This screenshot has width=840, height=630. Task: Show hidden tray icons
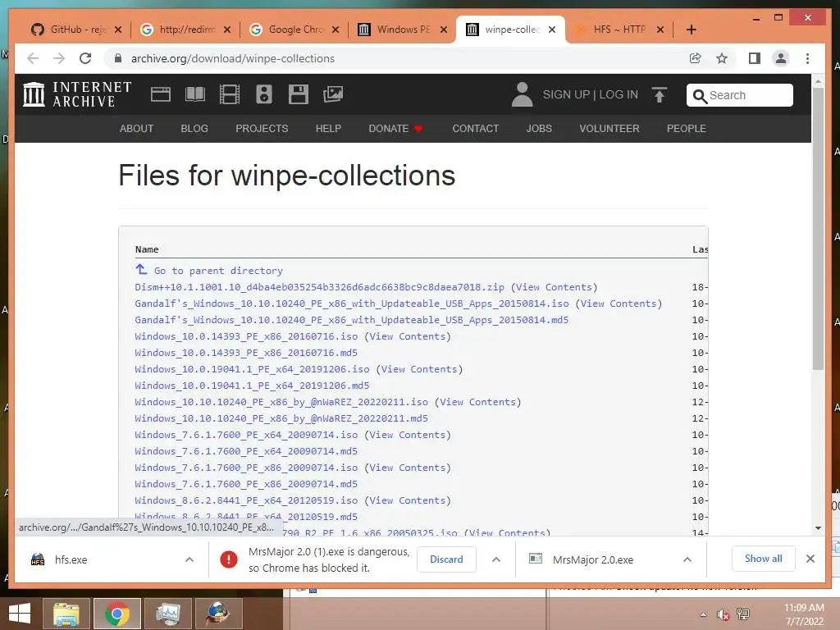coord(703,614)
